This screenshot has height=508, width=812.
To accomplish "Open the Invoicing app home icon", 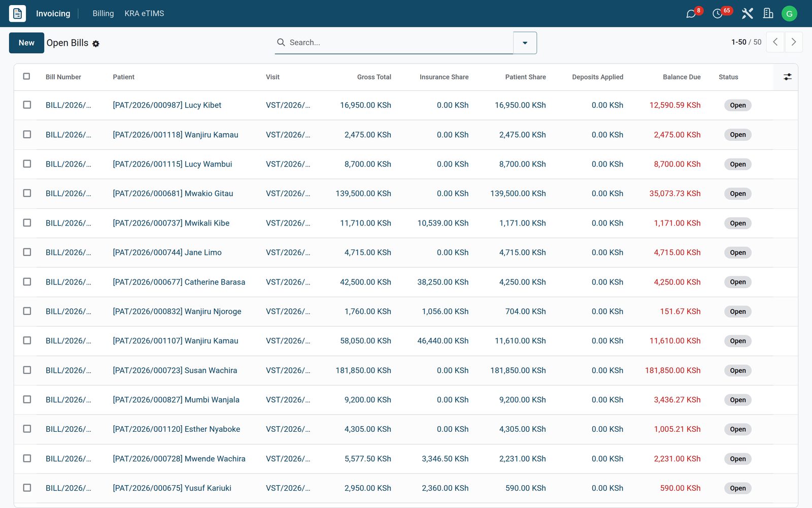I will pos(17,13).
